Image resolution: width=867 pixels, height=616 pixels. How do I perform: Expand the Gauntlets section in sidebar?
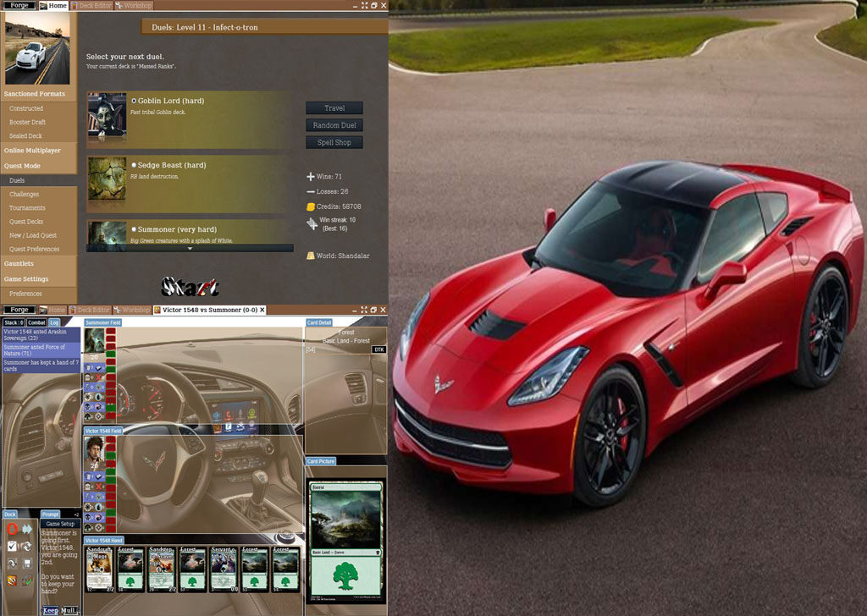point(19,263)
